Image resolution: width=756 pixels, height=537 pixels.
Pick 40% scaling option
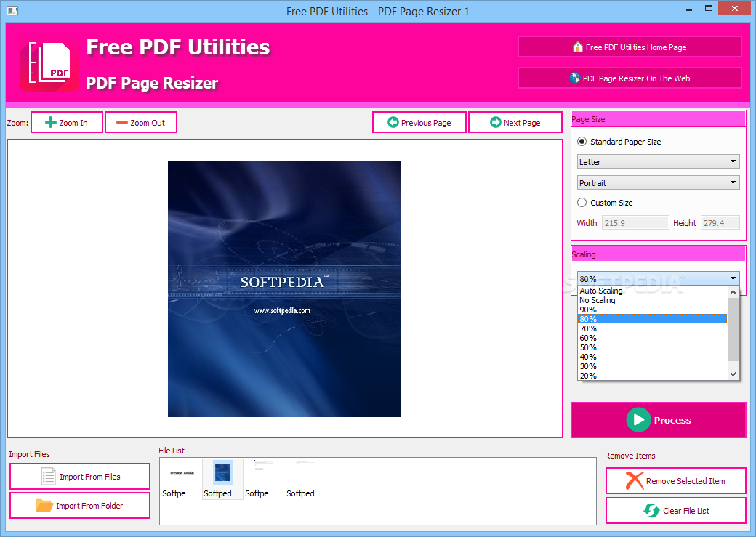tap(652, 357)
